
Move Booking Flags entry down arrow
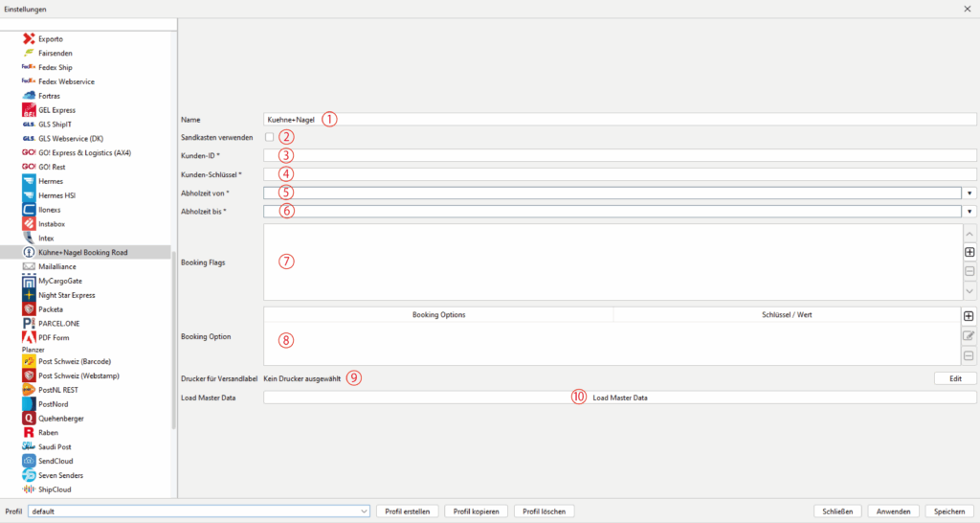[x=969, y=291]
